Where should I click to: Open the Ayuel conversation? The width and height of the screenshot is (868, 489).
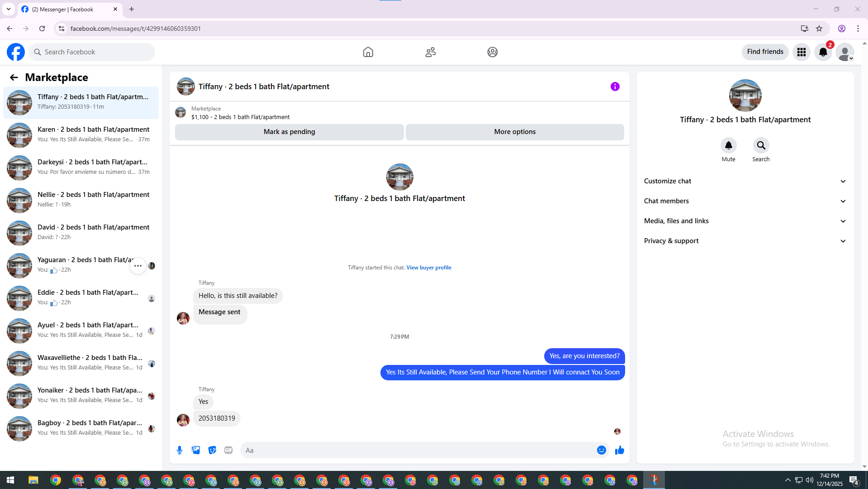[81, 331]
